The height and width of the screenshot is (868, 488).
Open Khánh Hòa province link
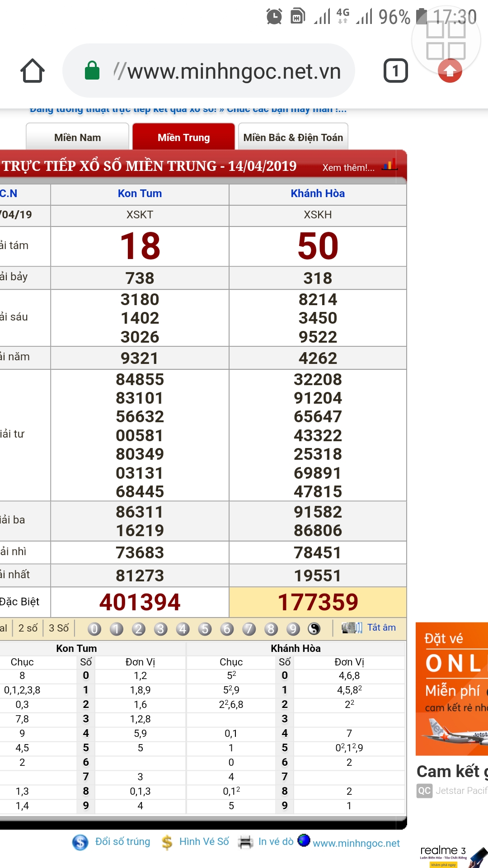point(318,193)
